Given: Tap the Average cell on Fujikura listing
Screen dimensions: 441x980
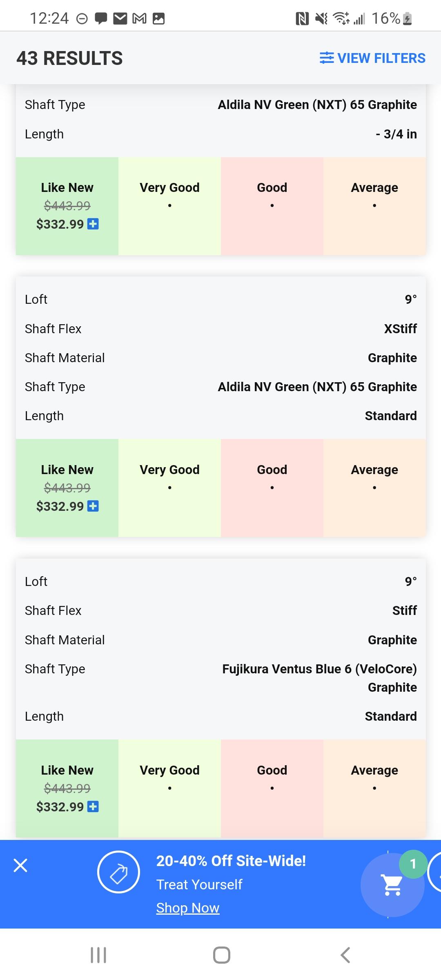Looking at the screenshot, I should click(x=374, y=788).
